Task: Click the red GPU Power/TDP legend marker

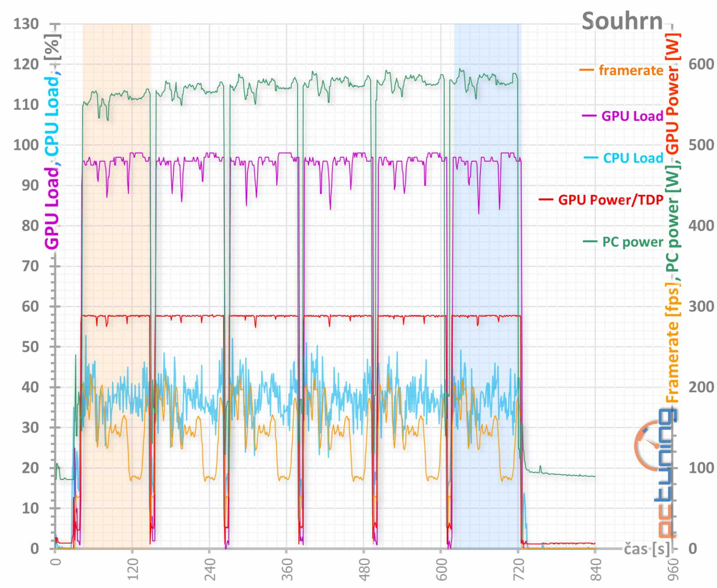Action: tap(546, 200)
